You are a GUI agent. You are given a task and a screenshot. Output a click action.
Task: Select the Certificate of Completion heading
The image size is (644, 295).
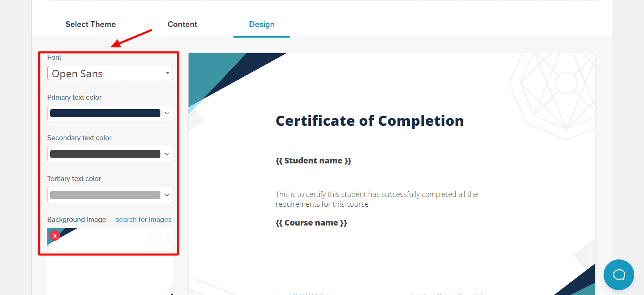pos(369,121)
